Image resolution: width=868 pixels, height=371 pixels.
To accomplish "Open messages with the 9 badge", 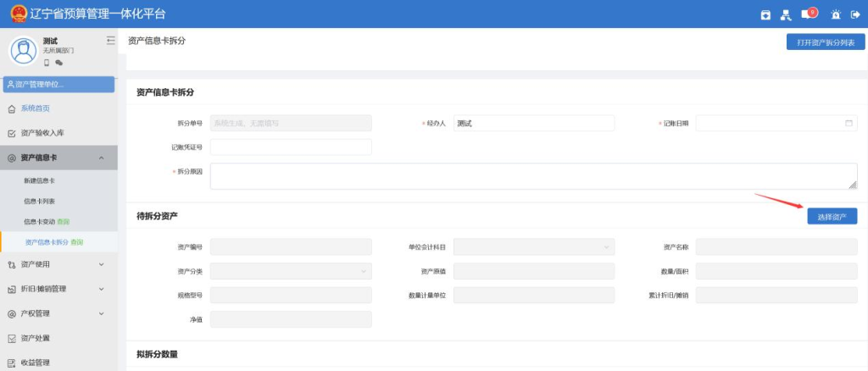I will (x=809, y=14).
